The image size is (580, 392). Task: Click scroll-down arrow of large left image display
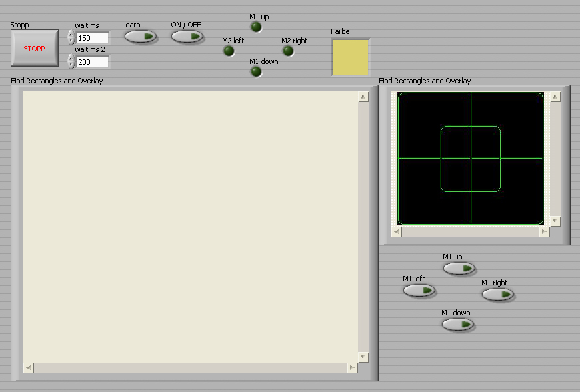pos(363,357)
